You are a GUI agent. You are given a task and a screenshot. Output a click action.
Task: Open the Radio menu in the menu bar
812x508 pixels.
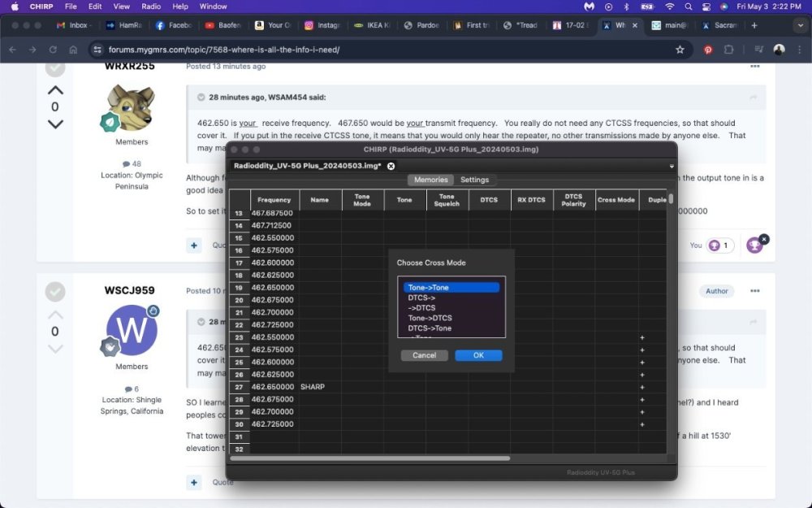151,6
